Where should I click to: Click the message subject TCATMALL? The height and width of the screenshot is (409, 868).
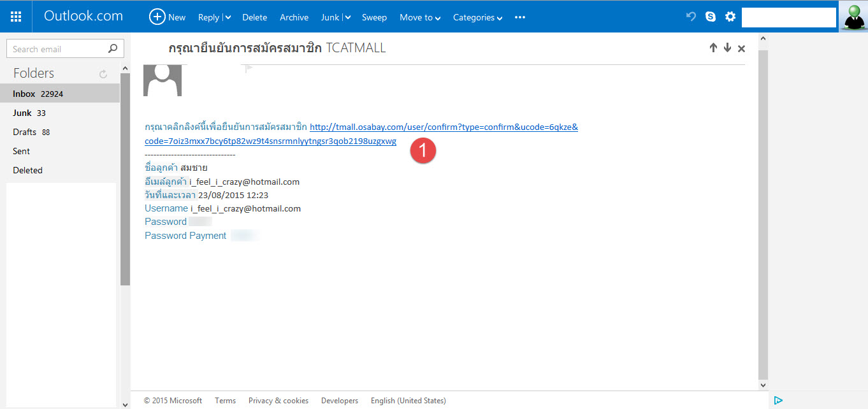click(x=356, y=48)
